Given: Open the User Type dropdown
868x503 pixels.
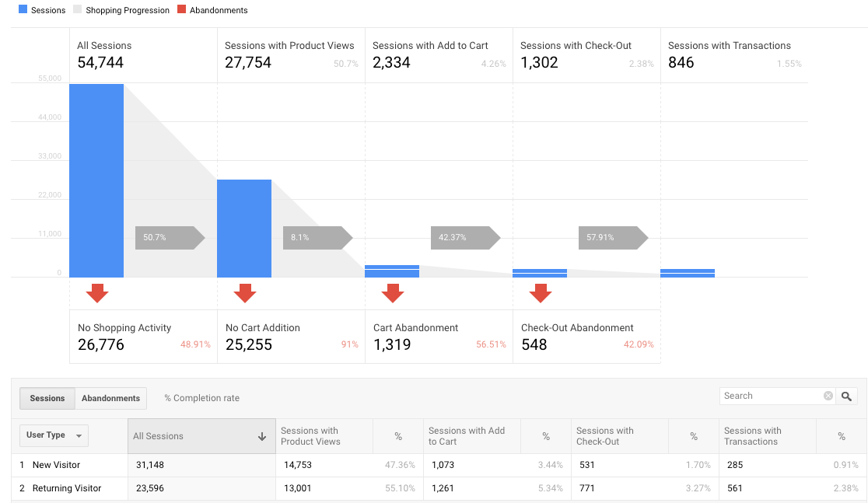Looking at the screenshot, I should (x=53, y=435).
